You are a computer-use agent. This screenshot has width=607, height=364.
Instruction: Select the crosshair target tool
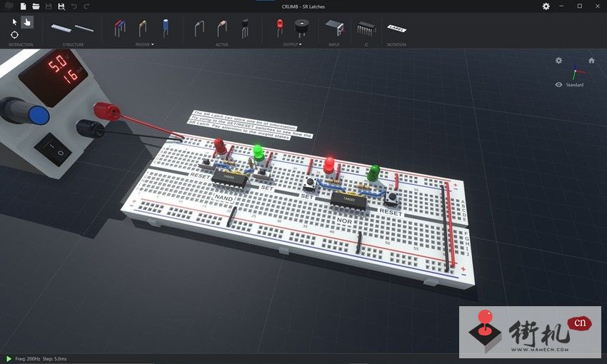point(15,35)
